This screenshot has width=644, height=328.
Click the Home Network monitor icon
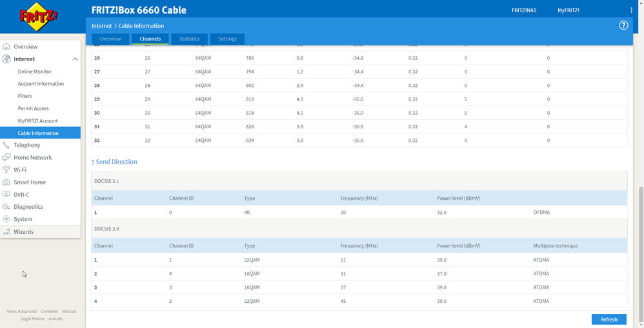coord(6,157)
